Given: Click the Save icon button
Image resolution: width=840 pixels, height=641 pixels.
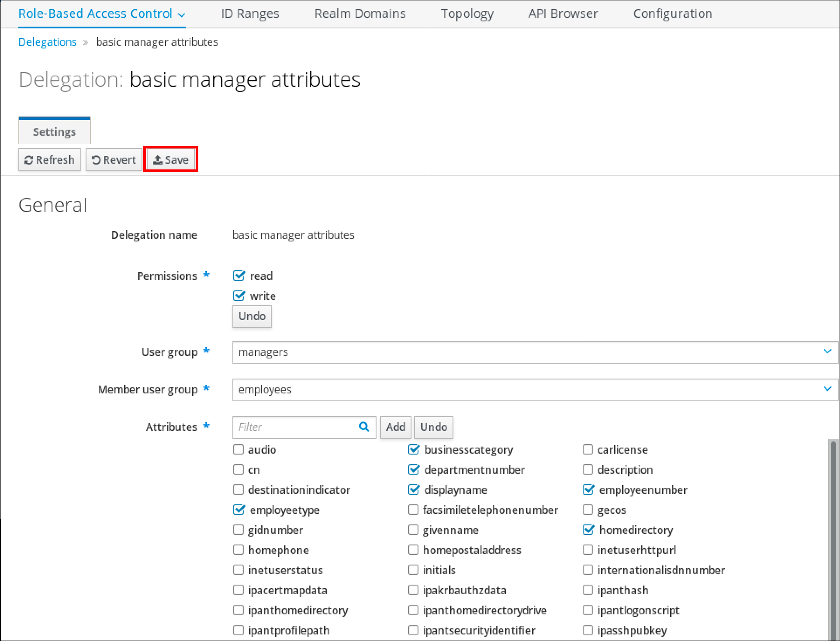Looking at the screenshot, I should [170, 159].
